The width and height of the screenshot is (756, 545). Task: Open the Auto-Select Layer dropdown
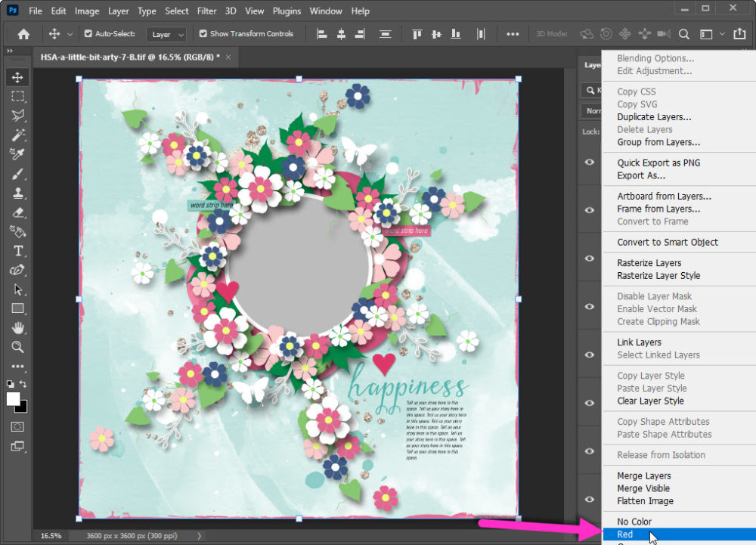click(166, 34)
